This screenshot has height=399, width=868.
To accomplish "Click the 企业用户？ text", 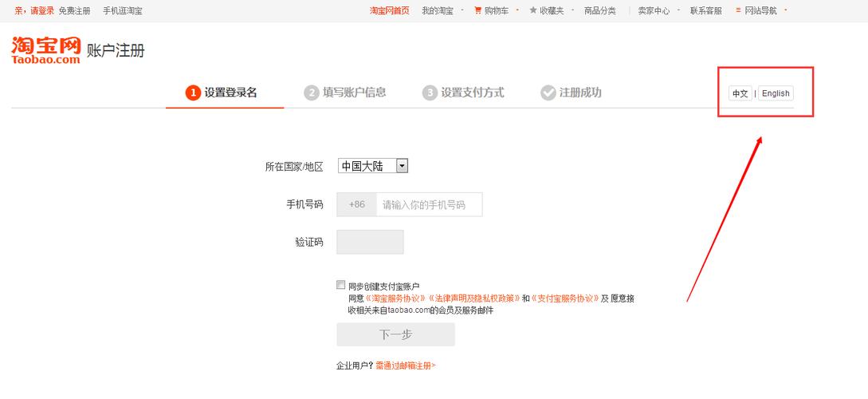I will (355, 365).
